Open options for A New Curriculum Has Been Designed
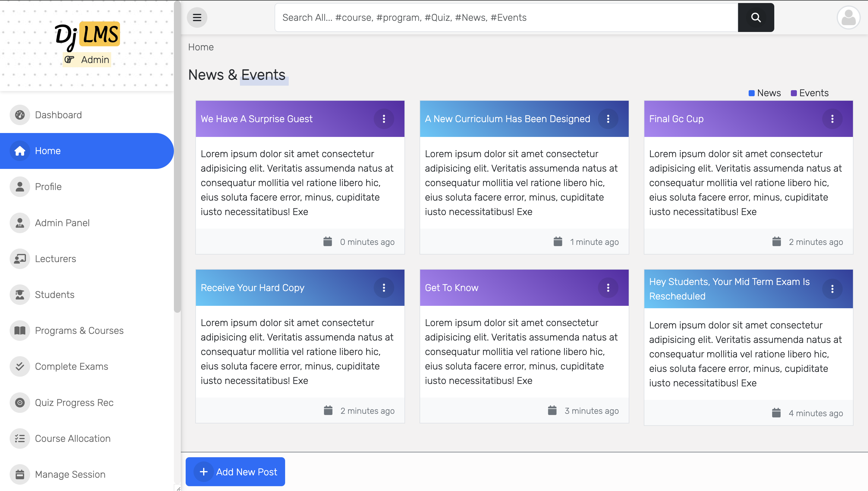 coord(608,119)
